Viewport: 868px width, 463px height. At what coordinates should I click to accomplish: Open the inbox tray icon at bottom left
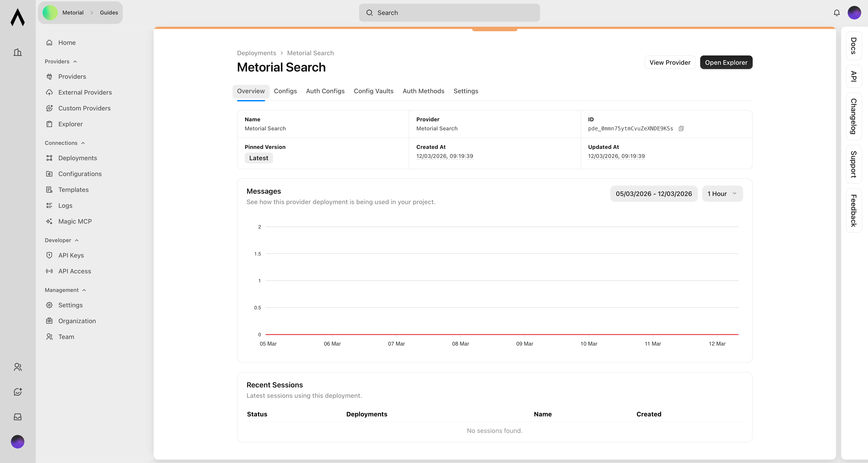pos(17,417)
